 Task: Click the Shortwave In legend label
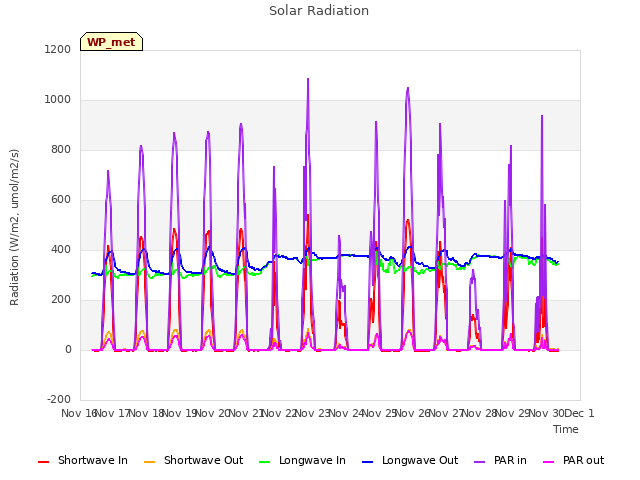pyautogui.click(x=93, y=460)
